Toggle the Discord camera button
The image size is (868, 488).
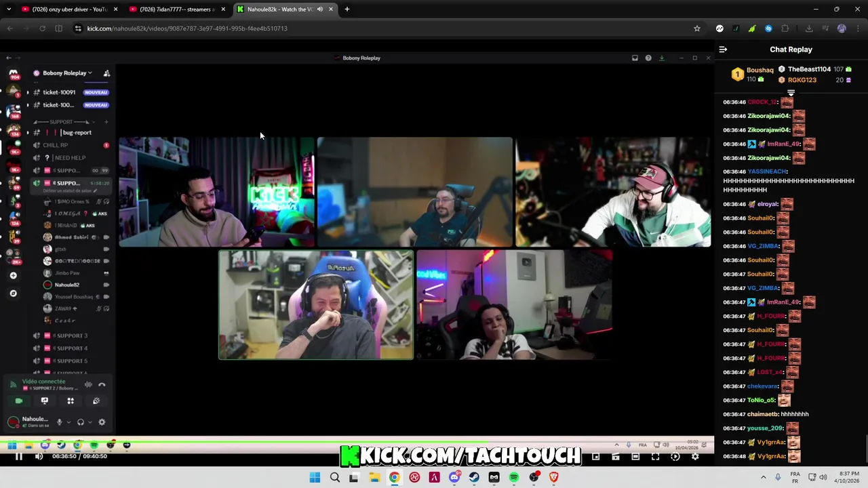tap(19, 401)
